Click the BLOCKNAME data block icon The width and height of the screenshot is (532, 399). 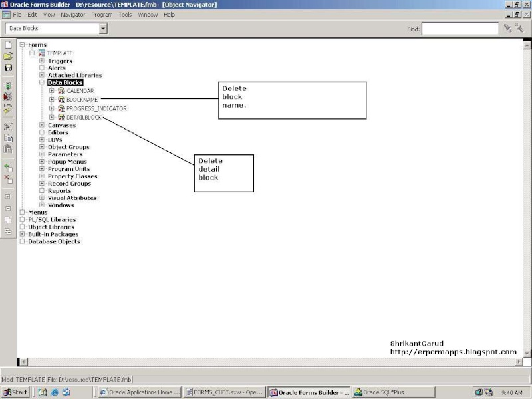point(61,100)
